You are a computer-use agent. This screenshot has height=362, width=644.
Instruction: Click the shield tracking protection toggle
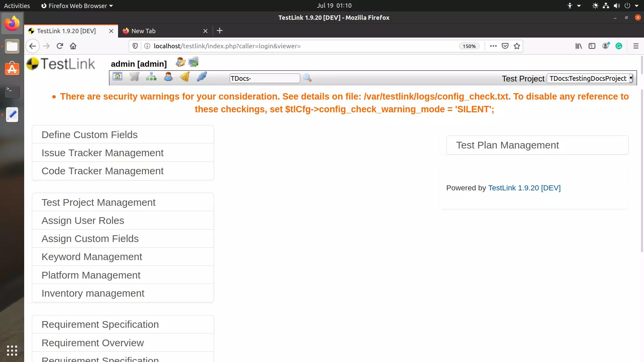click(x=135, y=46)
